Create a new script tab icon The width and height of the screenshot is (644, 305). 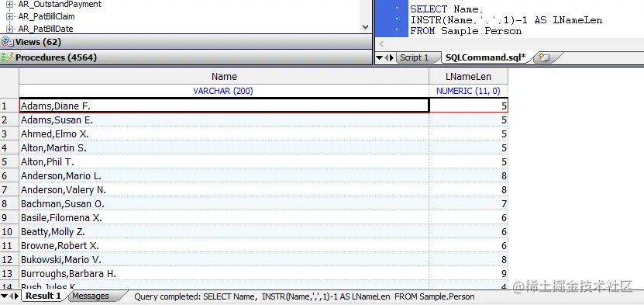pyautogui.click(x=544, y=58)
